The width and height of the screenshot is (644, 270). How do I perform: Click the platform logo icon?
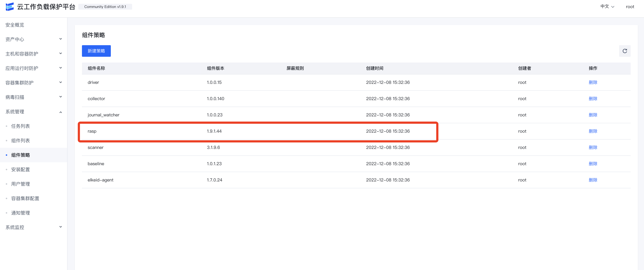[x=10, y=7]
